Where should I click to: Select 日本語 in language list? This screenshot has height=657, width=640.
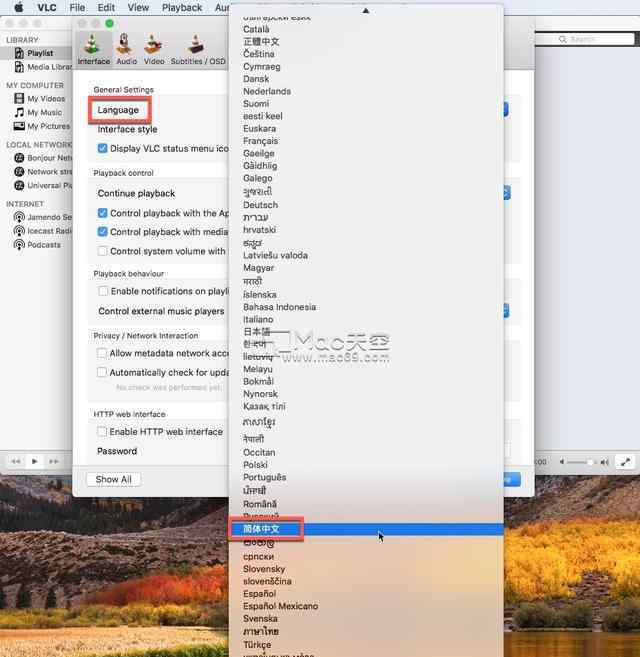(367, 332)
